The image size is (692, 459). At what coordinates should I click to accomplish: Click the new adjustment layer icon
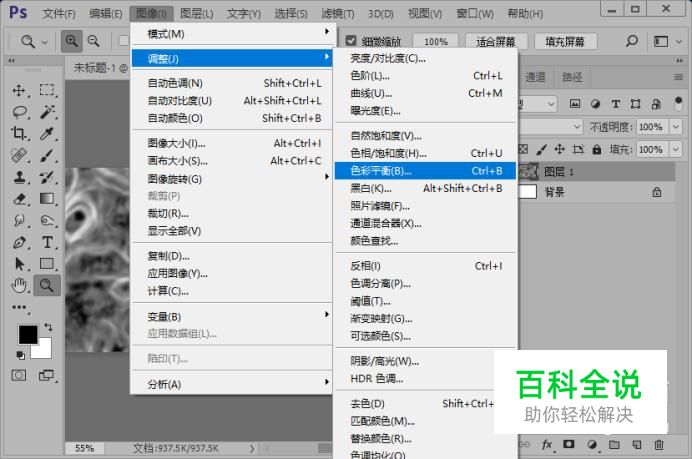point(592,444)
